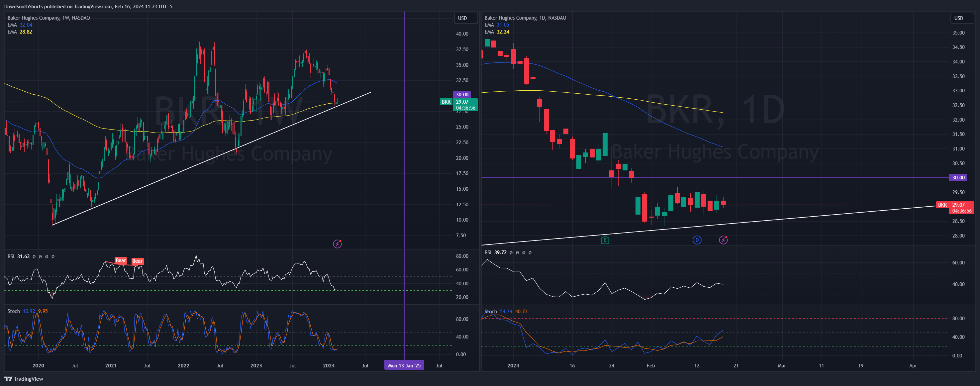The width and height of the screenshot is (980, 386).
Task: Click the blue dividend D icon on daily chart
Action: pyautogui.click(x=697, y=240)
